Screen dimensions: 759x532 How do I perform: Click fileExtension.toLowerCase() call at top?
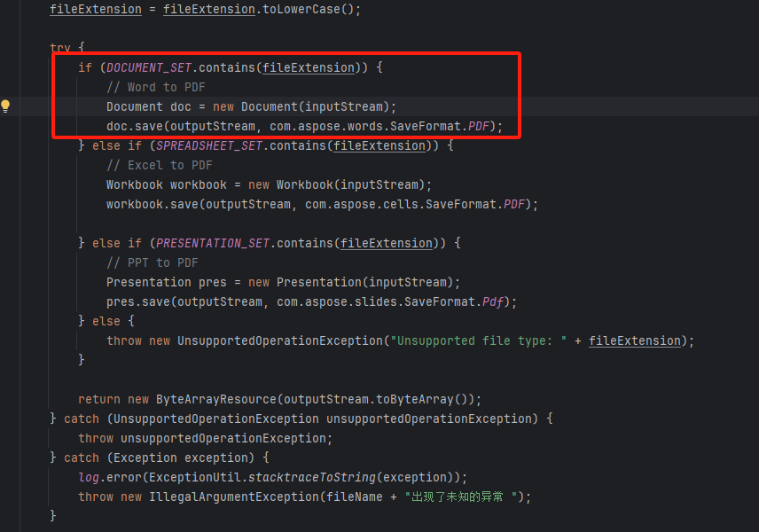(x=259, y=9)
